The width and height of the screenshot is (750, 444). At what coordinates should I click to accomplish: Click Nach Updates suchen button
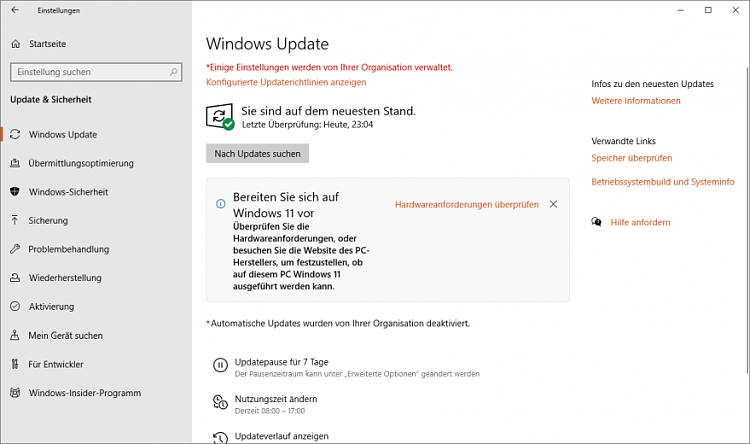click(x=257, y=154)
